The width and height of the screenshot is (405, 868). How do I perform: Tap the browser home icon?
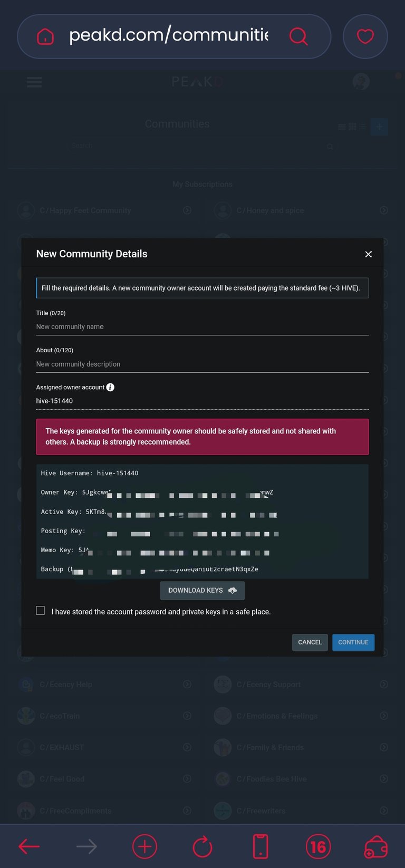pyautogui.click(x=45, y=36)
